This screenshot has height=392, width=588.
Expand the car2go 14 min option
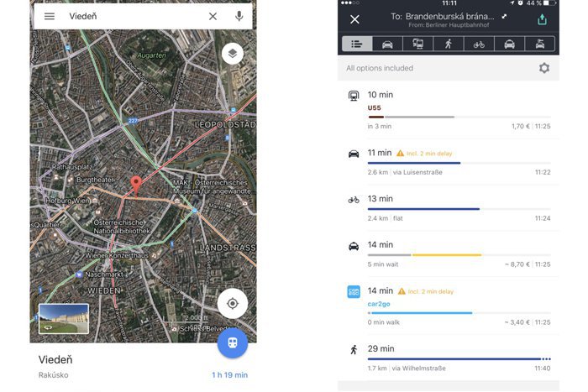(x=449, y=305)
